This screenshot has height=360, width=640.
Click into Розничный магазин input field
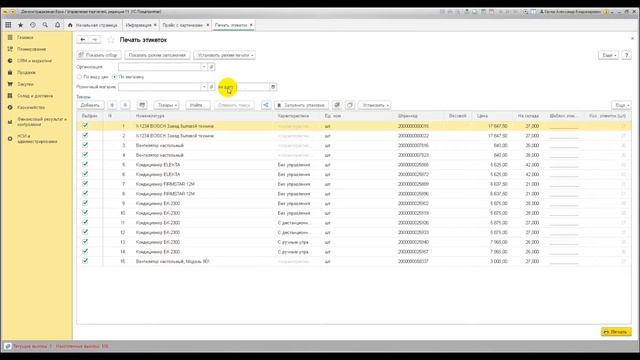coord(160,87)
